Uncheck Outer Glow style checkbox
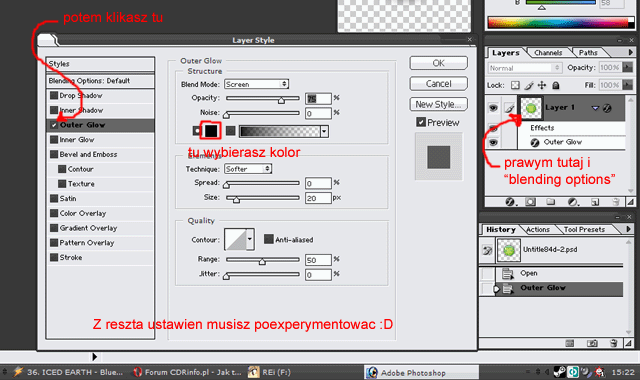Viewport: 640px width, 380px height. pyautogui.click(x=54, y=125)
